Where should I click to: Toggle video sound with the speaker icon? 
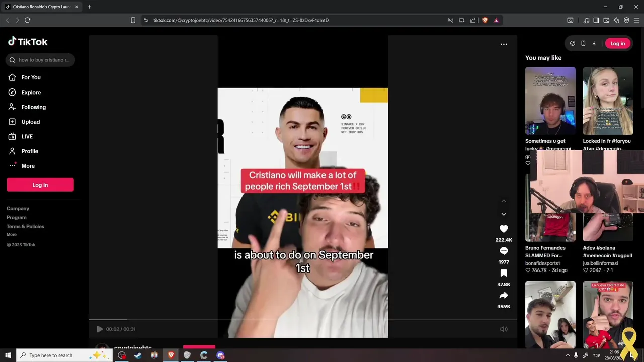coord(504,329)
